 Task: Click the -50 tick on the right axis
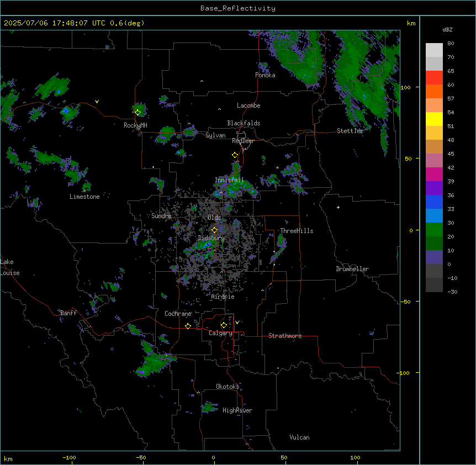coord(405,302)
